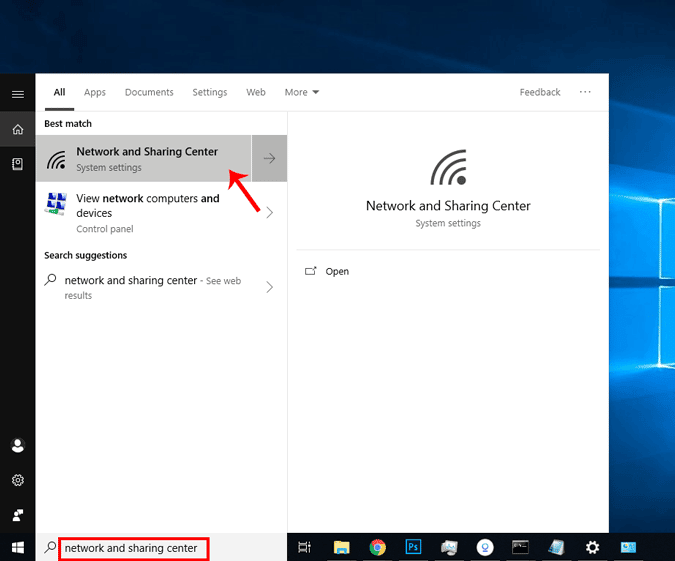This screenshot has width=675, height=561.
Task: Switch to the Apps tab
Action: pyautogui.click(x=95, y=92)
